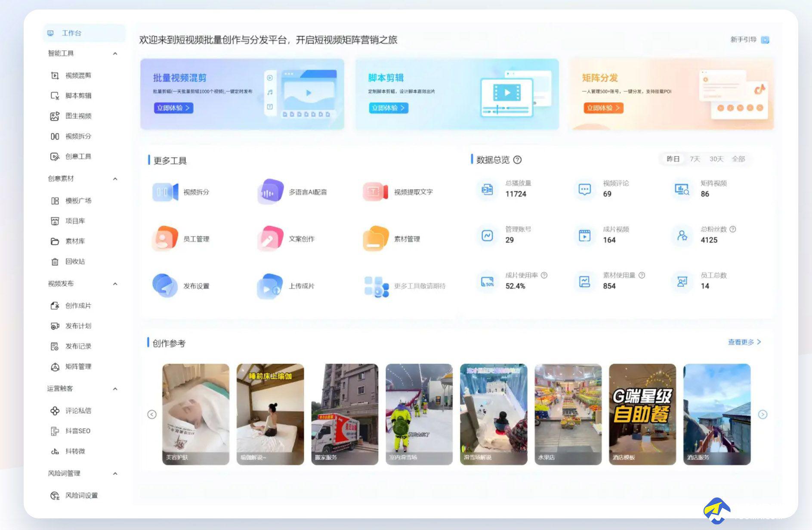
Task: Open 矩阵管理 in the sidebar
Action: (71, 366)
